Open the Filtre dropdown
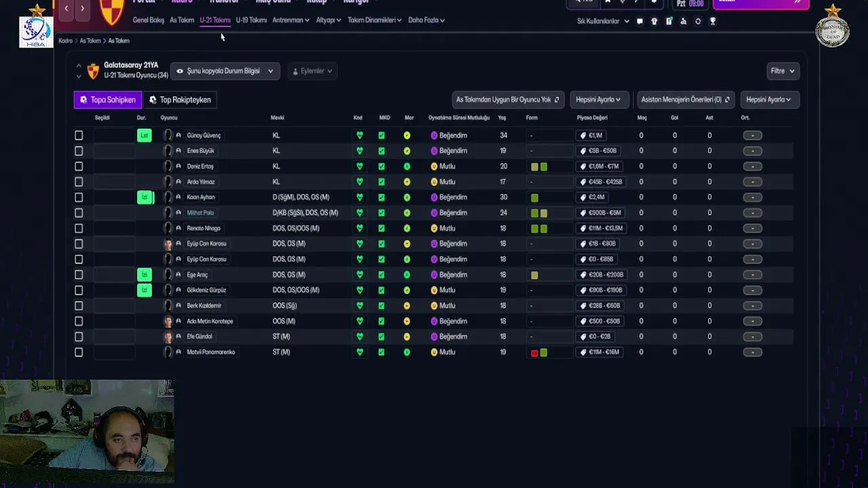 tap(783, 71)
